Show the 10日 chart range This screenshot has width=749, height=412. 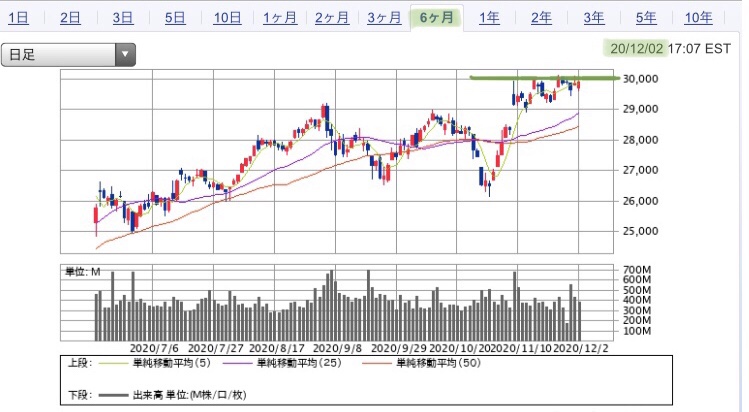click(x=227, y=18)
